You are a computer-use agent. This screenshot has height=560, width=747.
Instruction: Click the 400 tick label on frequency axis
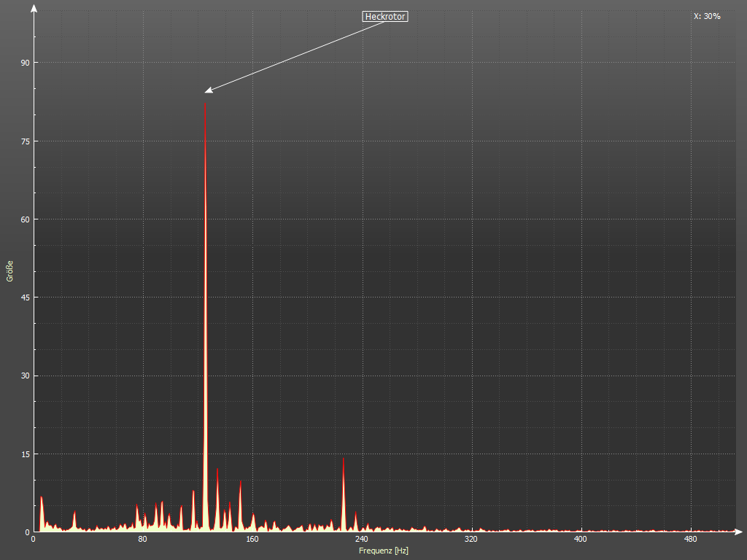click(x=581, y=540)
